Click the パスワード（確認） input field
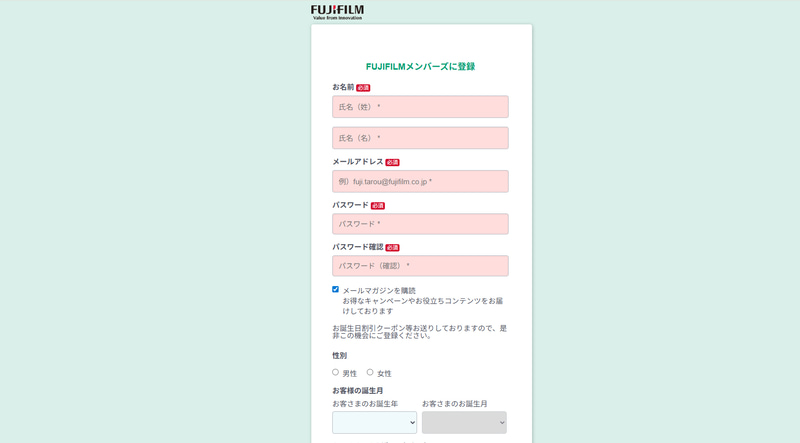Image resolution: width=800 pixels, height=443 pixels. pyautogui.click(x=420, y=266)
